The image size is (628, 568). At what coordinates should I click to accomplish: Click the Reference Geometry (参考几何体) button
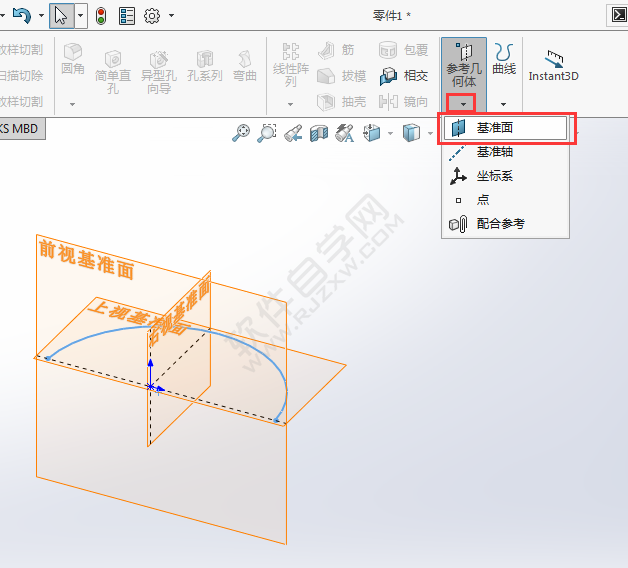[x=464, y=65]
